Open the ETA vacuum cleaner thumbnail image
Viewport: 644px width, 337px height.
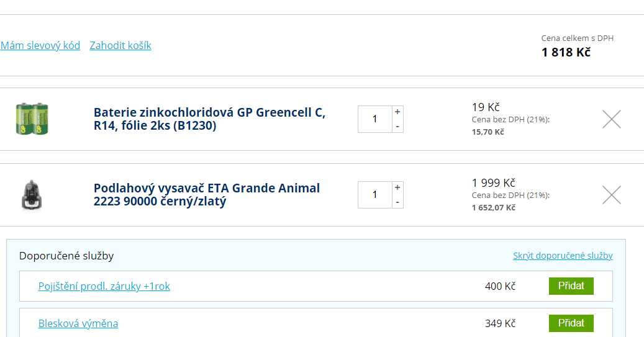point(32,195)
